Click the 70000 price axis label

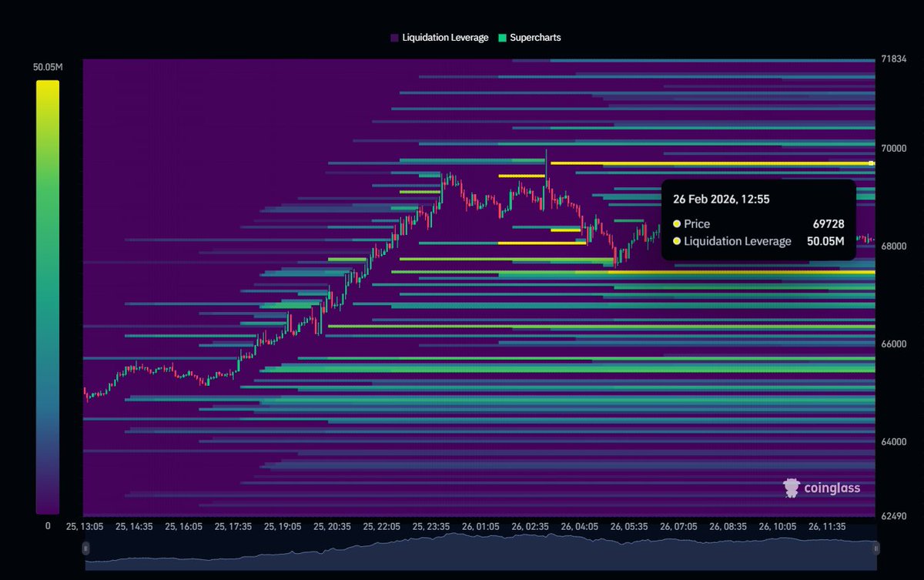coord(894,149)
